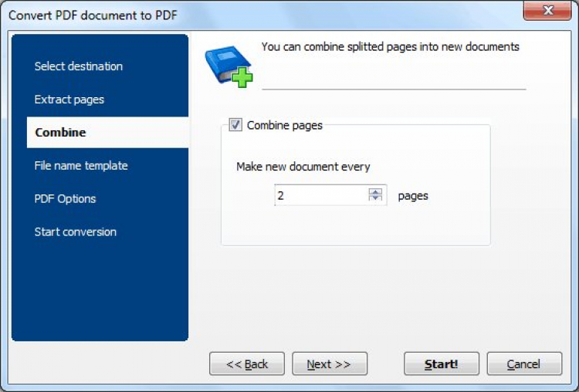Click the blue book with plus icon
The width and height of the screenshot is (579, 392).
click(x=229, y=65)
